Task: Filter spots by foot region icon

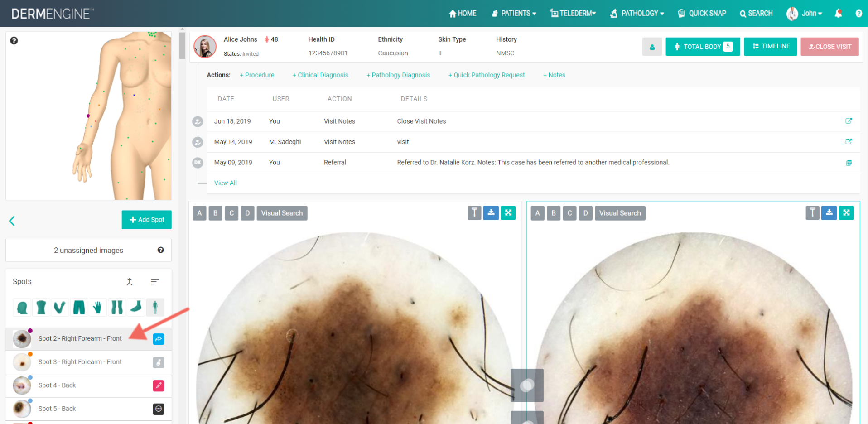Action: click(x=135, y=308)
